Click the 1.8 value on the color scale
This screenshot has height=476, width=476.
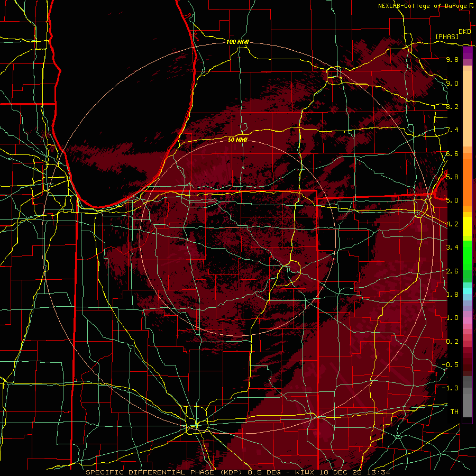click(452, 295)
